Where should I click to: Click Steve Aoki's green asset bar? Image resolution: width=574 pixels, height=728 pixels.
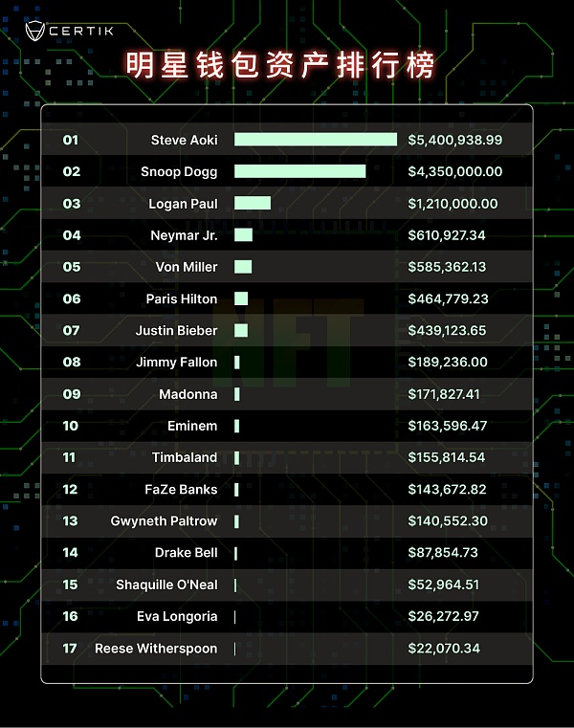(x=315, y=140)
